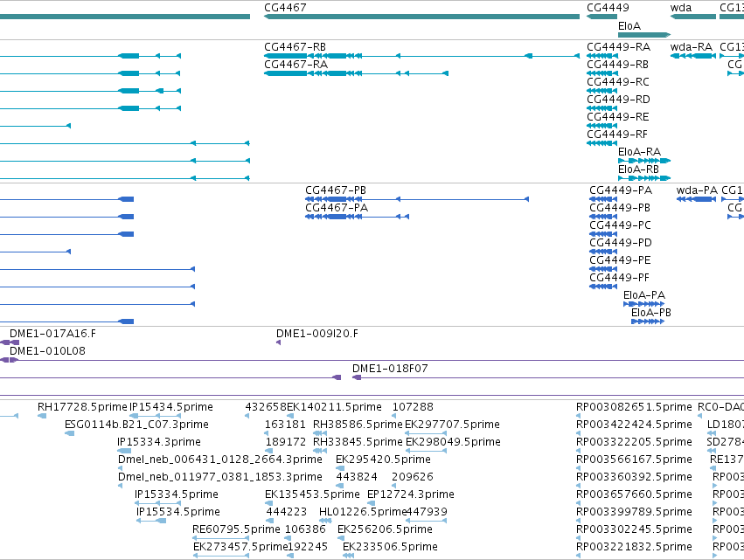Click EST IP15534.5prime
Screen dimensions: 744x560
pyautogui.click(x=151, y=521)
